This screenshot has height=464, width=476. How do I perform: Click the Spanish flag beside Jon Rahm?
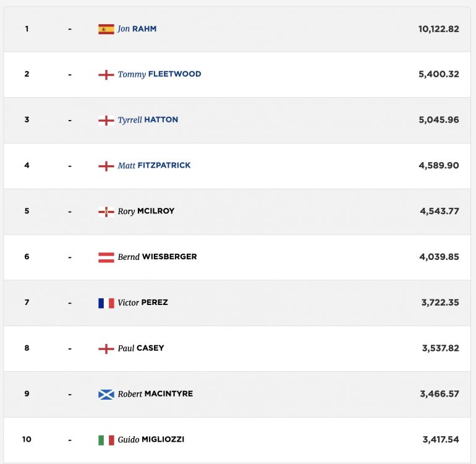pyautogui.click(x=106, y=29)
